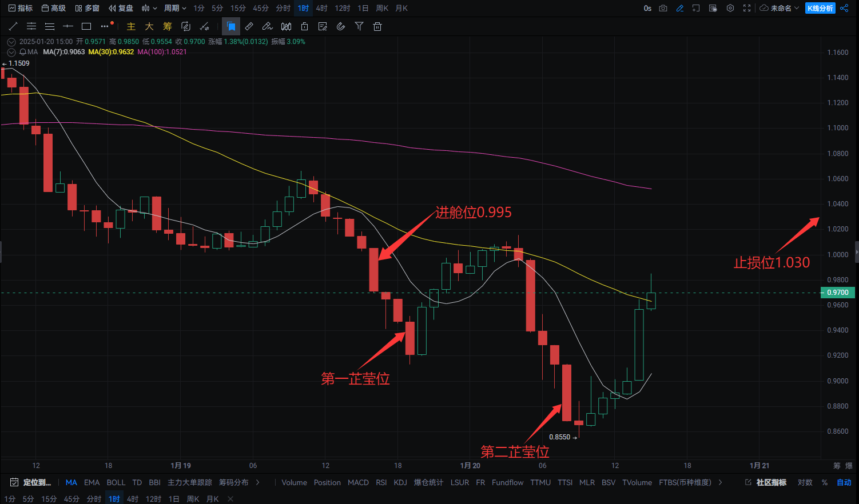Click the note edit icon in drawing toolbar
Viewport: 859px width, 504px height.
[323, 26]
